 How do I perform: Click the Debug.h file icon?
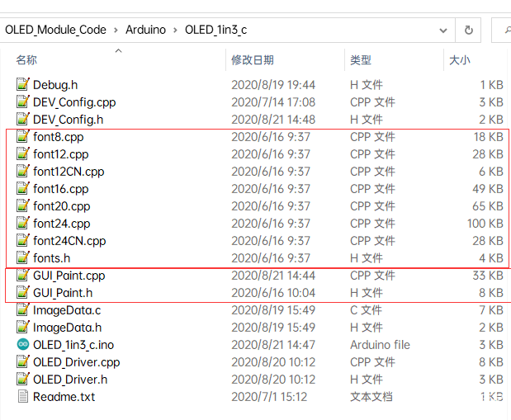pyautogui.click(x=23, y=84)
